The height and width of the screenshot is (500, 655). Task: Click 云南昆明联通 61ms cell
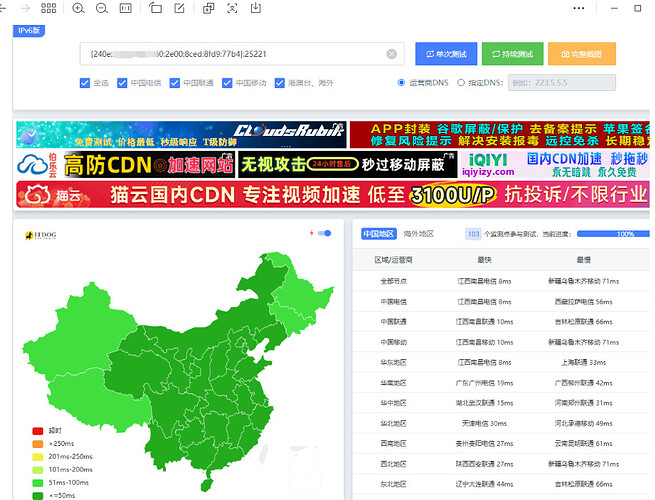pyautogui.click(x=584, y=444)
